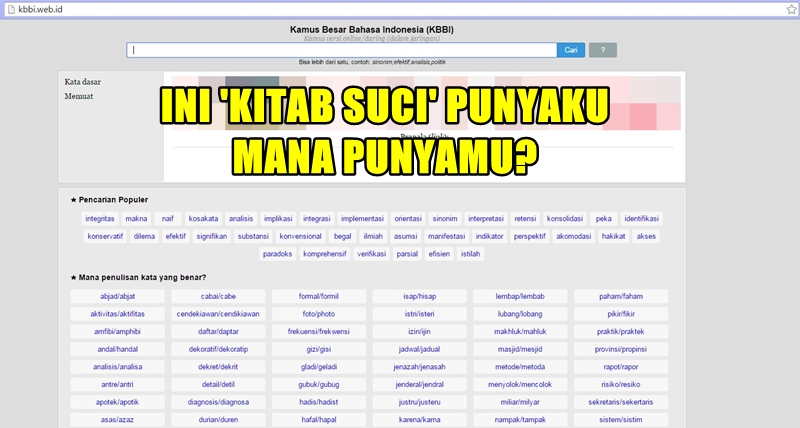Open the 'paham/faham' spelling entry
The width and height of the screenshot is (800, 428).
(621, 296)
